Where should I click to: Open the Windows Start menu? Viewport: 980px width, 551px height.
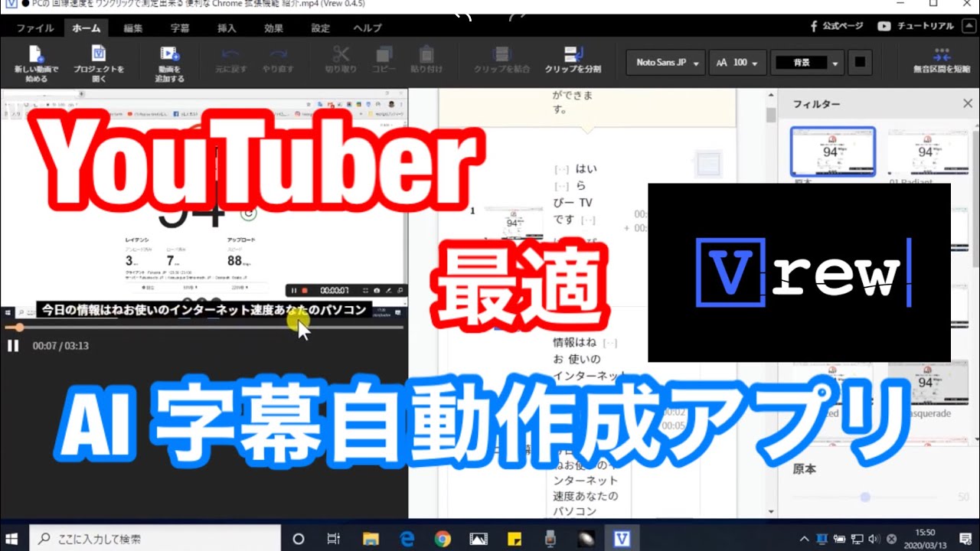click(x=13, y=538)
